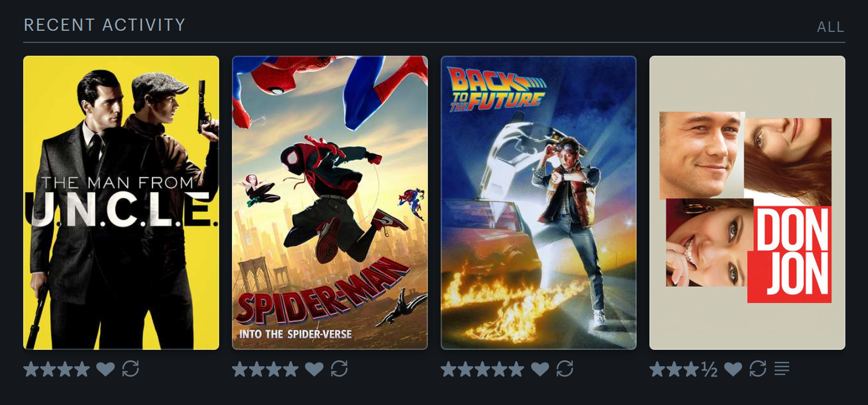Open the Back to the Future poster
The width and height of the screenshot is (868, 405).
[539, 202]
